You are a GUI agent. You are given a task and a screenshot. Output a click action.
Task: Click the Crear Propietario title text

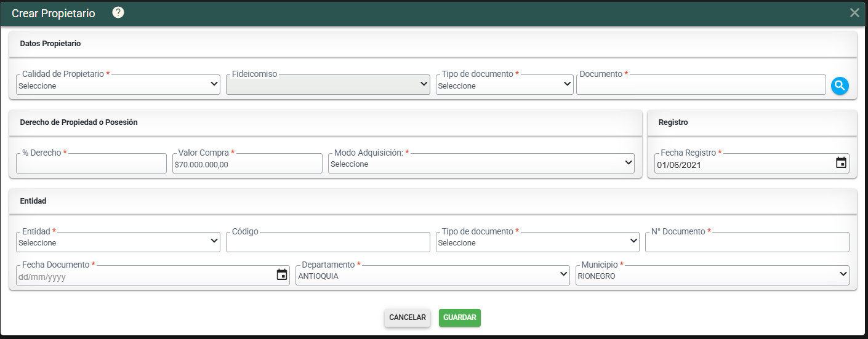coord(54,13)
